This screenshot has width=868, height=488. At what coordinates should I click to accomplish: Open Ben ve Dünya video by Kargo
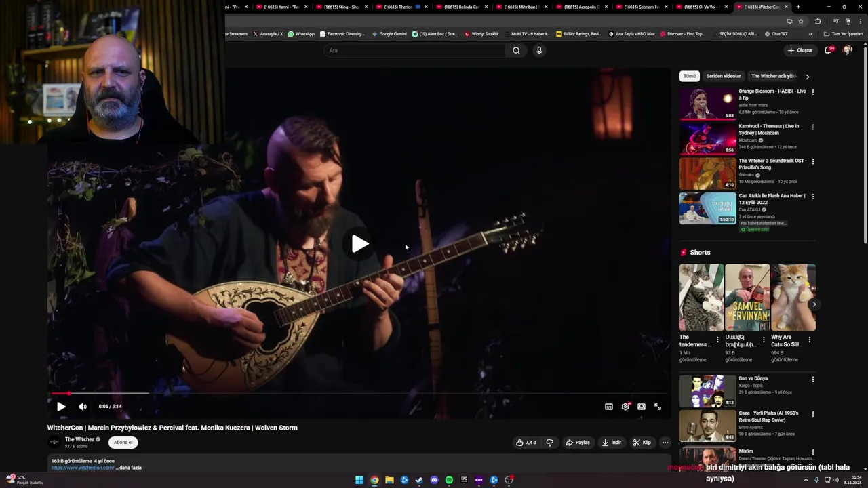click(x=707, y=391)
